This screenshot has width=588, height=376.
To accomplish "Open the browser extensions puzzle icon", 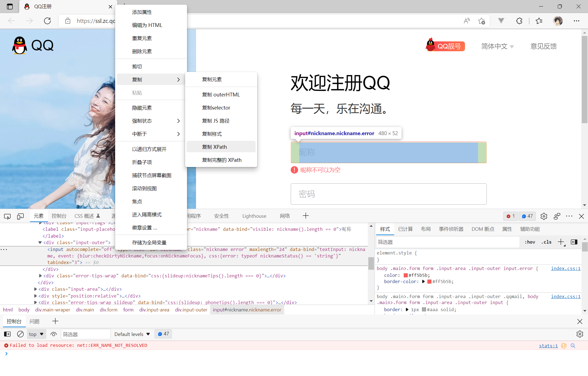I will 519,21.
